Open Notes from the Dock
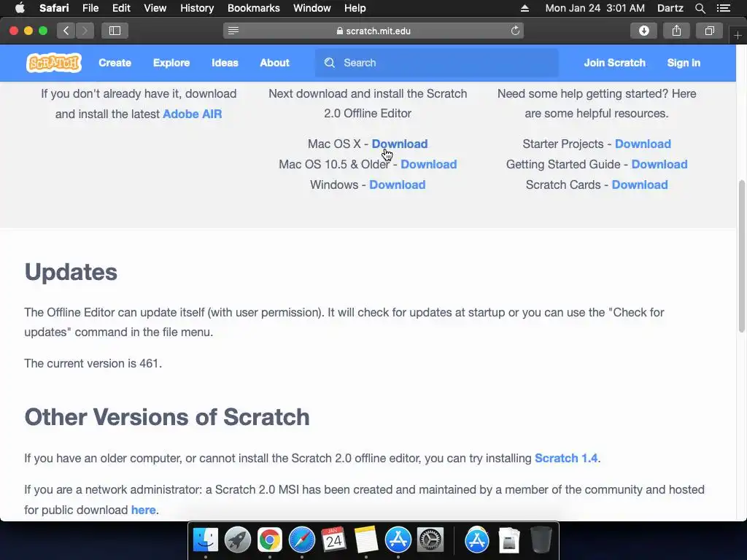This screenshot has width=747, height=560. pos(366,540)
